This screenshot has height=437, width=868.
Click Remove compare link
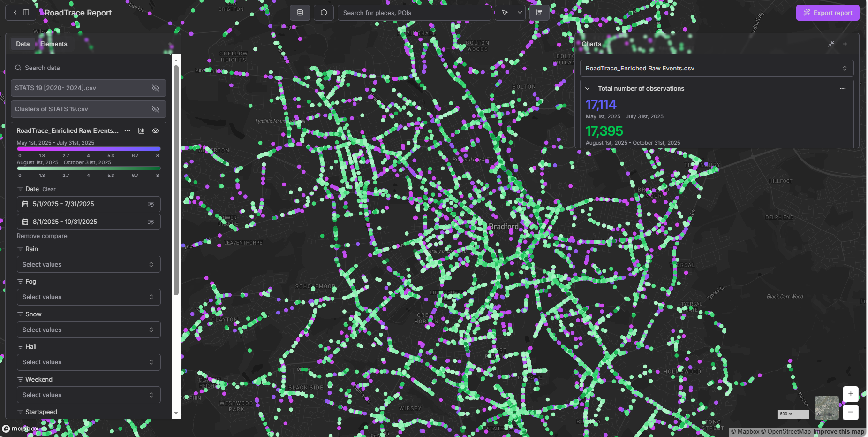[42, 236]
